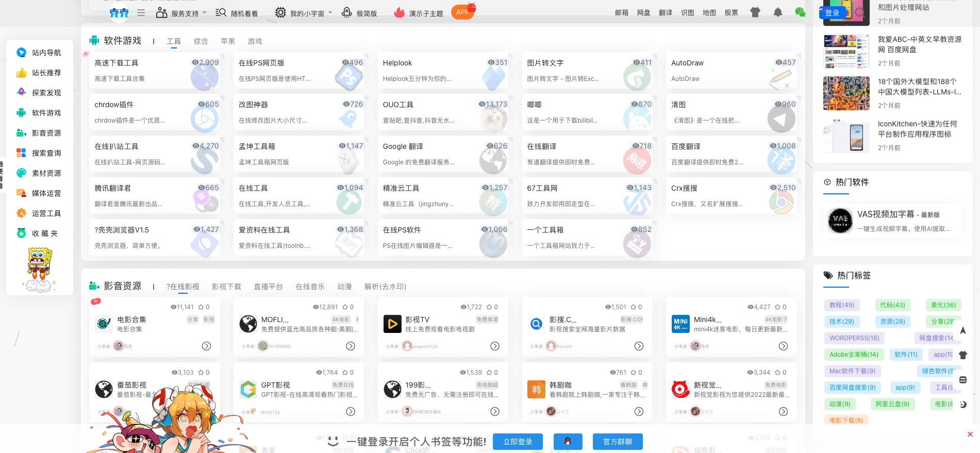Open the WeChat icon in the header
980x453 pixels.
pyautogui.click(x=800, y=12)
